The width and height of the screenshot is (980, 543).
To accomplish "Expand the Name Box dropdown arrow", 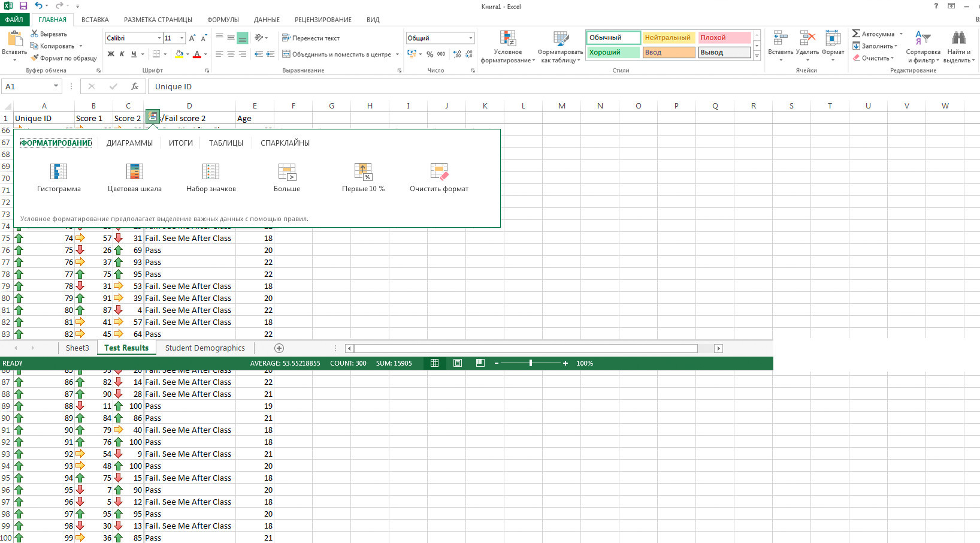I will [x=56, y=86].
